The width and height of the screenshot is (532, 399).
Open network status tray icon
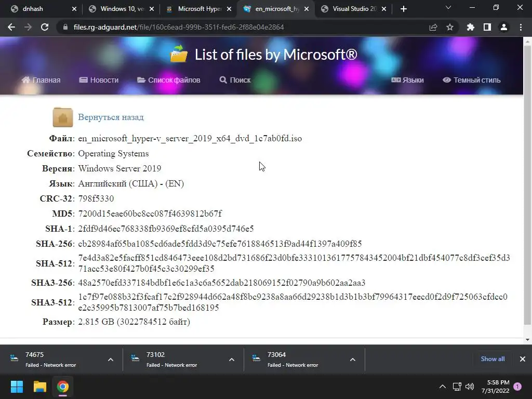coord(457,387)
